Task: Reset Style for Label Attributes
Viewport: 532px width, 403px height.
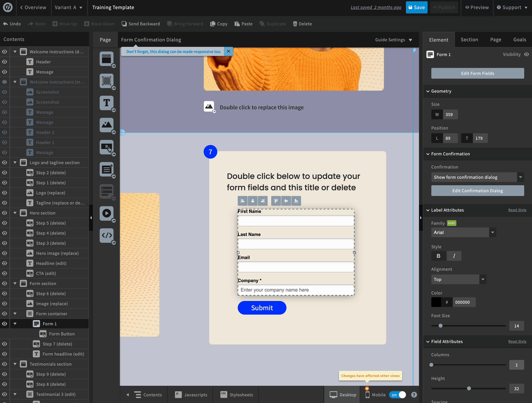Action: (x=517, y=210)
